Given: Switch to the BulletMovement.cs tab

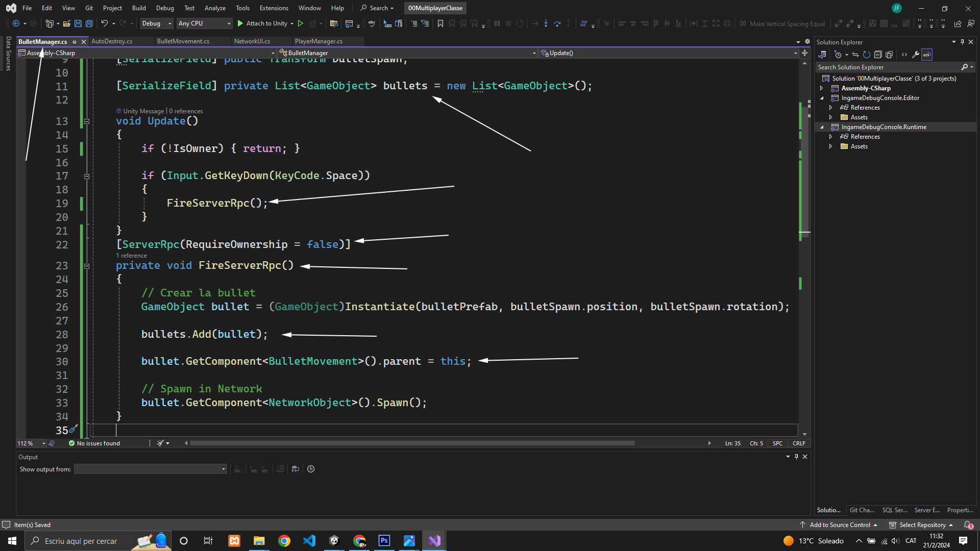Looking at the screenshot, I should [183, 41].
